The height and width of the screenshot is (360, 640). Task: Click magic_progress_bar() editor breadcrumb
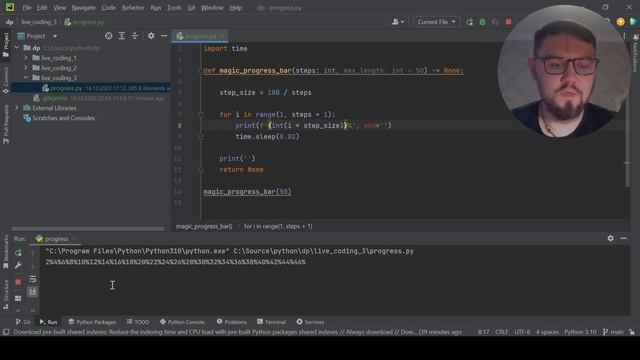point(204,226)
